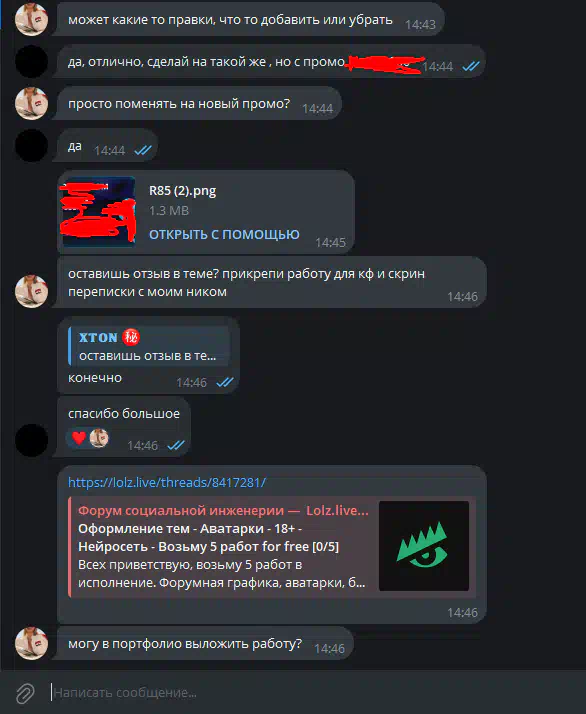Click the read checkmarks on конечно message
This screenshot has width=586, height=714.
[x=225, y=382]
